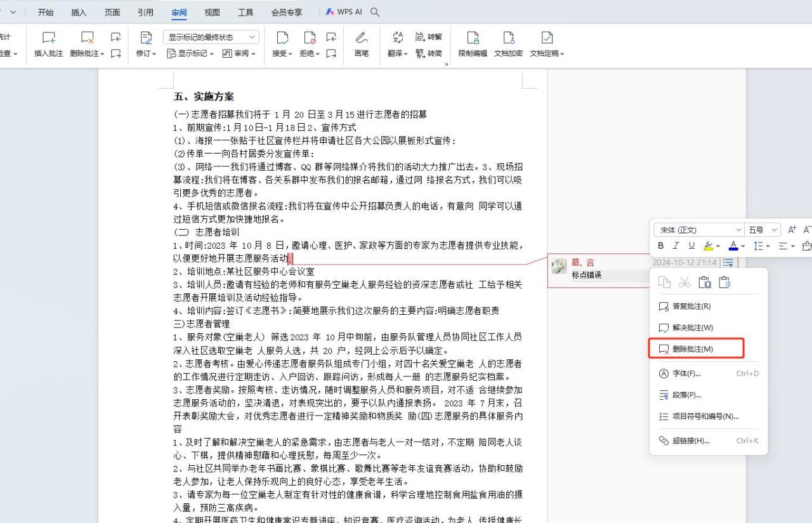Jump to previous revision icon beside 拒绝
The image size is (812, 523).
(331, 37)
